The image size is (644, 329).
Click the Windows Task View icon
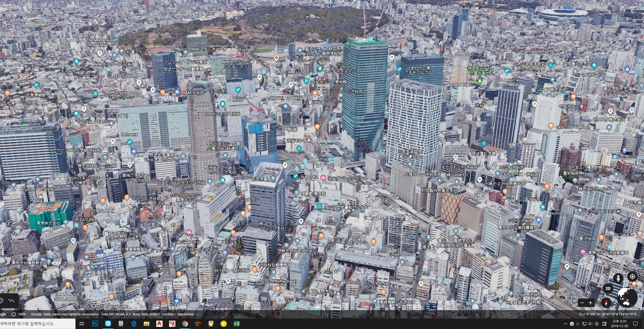pyautogui.click(x=82, y=324)
